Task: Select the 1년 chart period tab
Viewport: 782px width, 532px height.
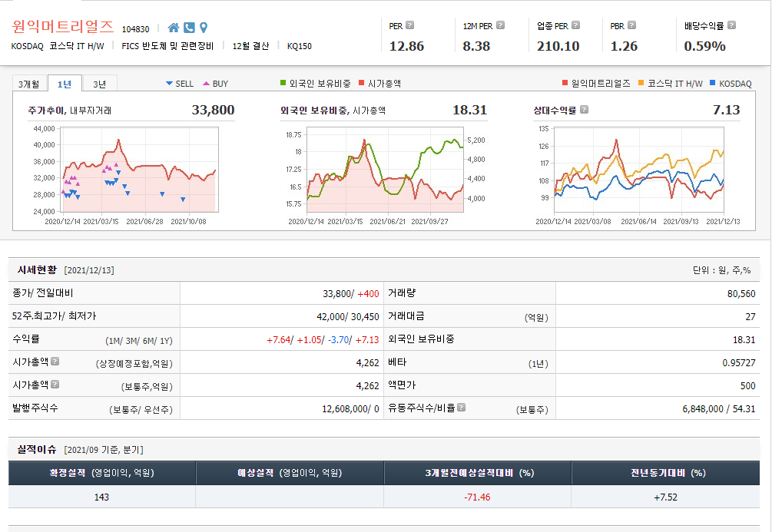Action: pyautogui.click(x=65, y=84)
